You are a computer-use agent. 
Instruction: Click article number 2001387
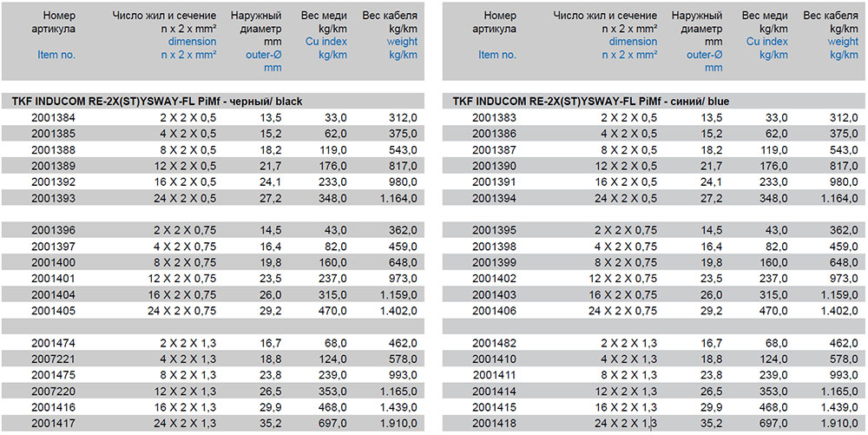[495, 149]
